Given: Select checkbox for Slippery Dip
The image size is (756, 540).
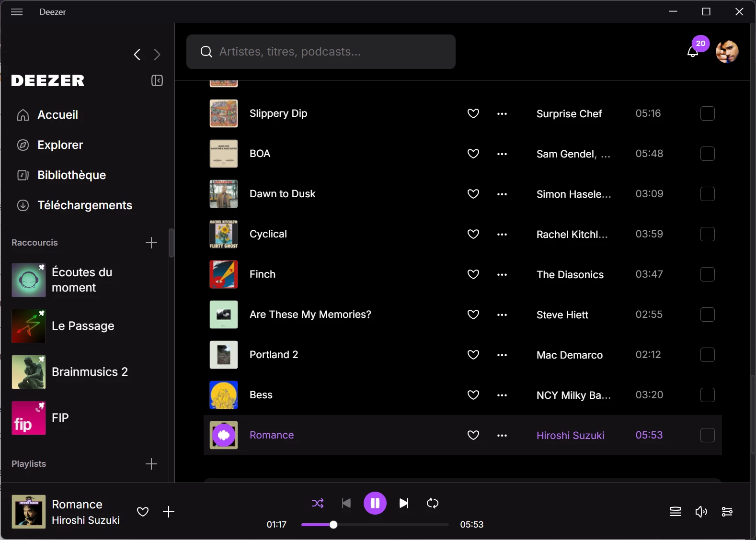Looking at the screenshot, I should pyautogui.click(x=708, y=113).
